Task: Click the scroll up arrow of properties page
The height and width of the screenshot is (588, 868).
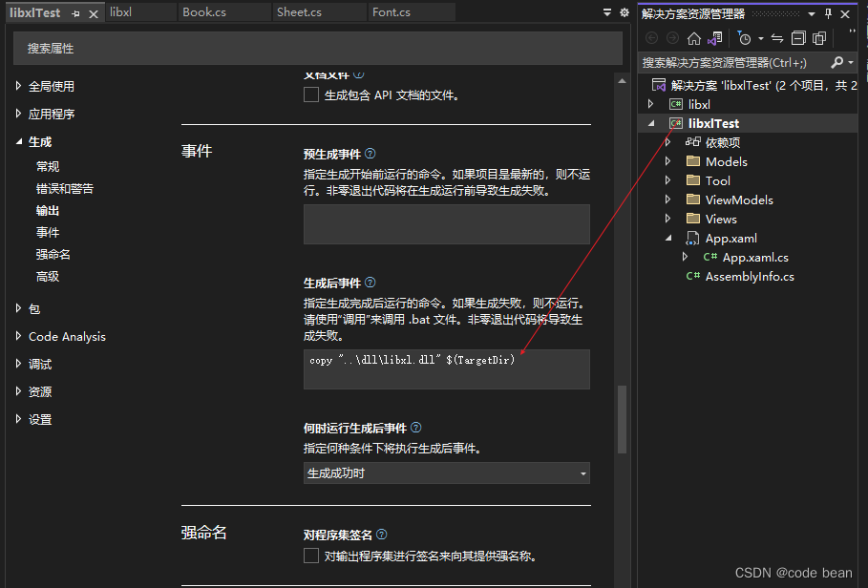Action: tap(622, 81)
